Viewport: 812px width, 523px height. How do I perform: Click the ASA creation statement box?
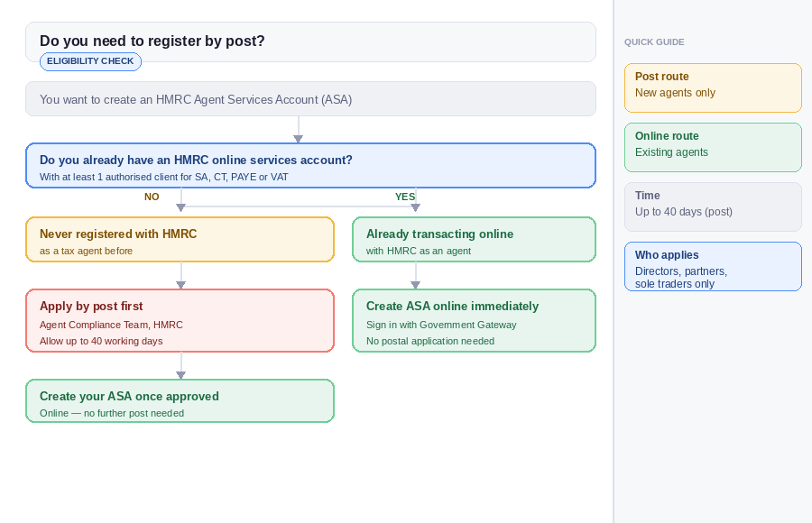point(310,99)
